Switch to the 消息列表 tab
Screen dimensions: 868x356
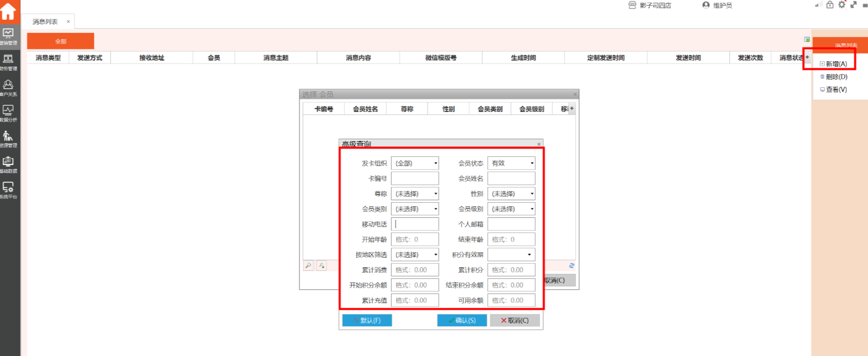pos(45,22)
